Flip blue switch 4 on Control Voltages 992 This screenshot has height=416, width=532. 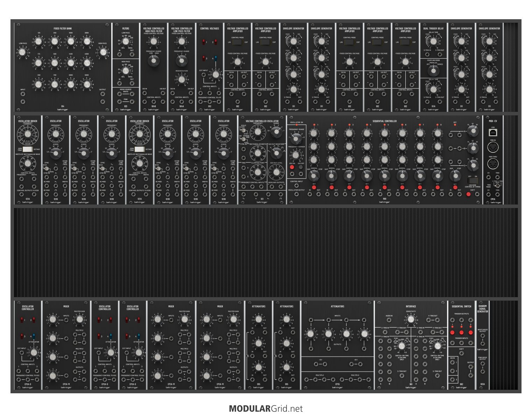coord(215,58)
